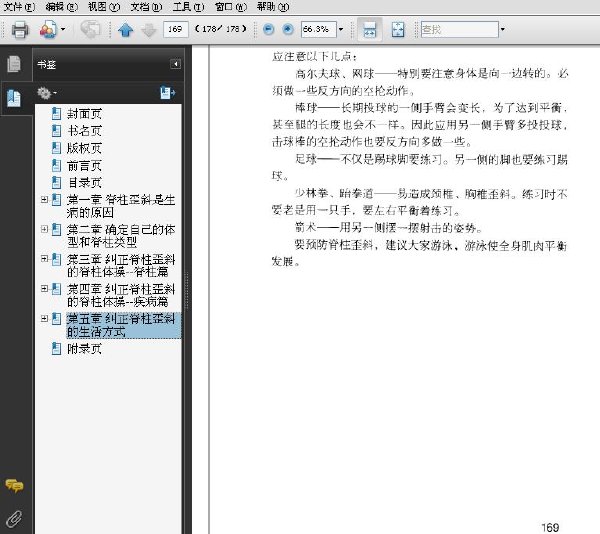Click the previous view back arrow icon
Image resolution: width=600 pixels, height=534 pixels.
[90, 29]
